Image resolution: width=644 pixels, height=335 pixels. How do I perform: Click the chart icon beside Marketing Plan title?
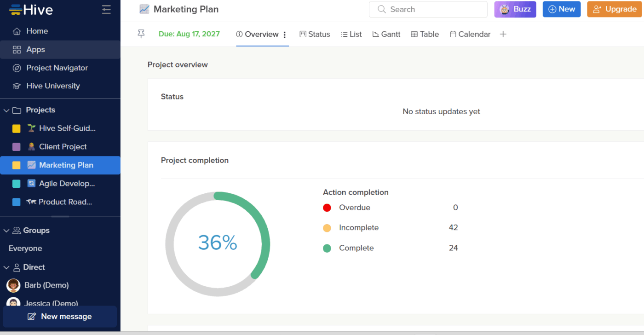point(144,9)
